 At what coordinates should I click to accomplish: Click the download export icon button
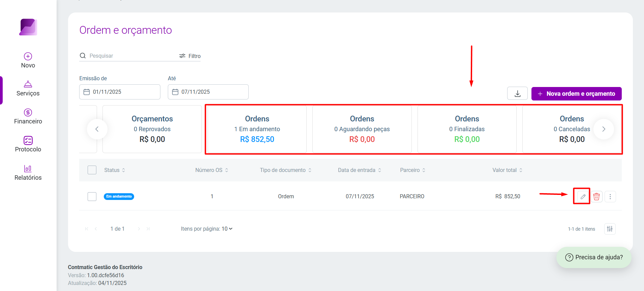[x=517, y=94]
